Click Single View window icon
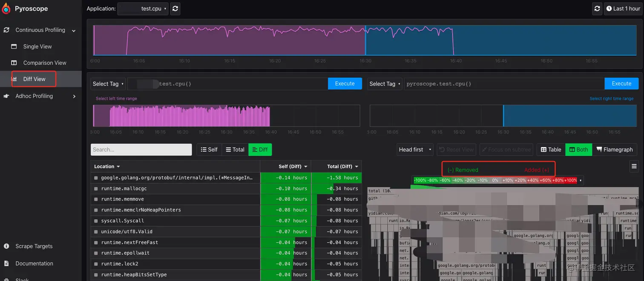The image size is (644, 281). tap(14, 46)
